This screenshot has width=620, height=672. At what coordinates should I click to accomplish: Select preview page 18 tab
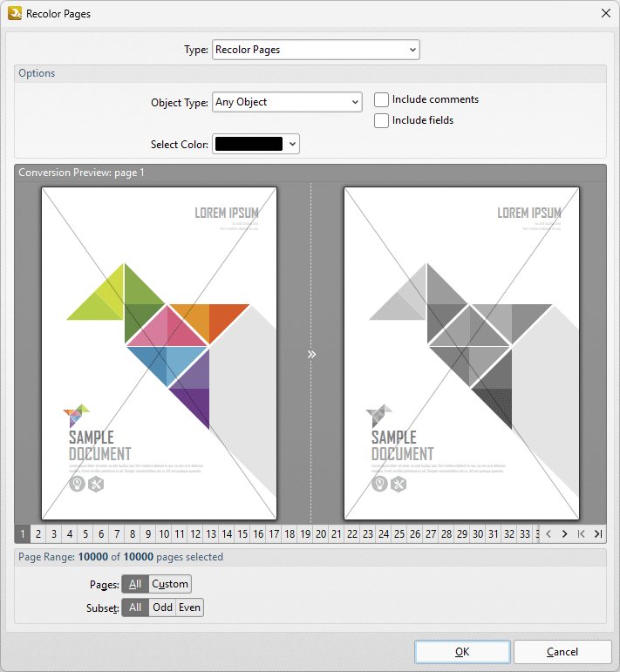coord(290,534)
